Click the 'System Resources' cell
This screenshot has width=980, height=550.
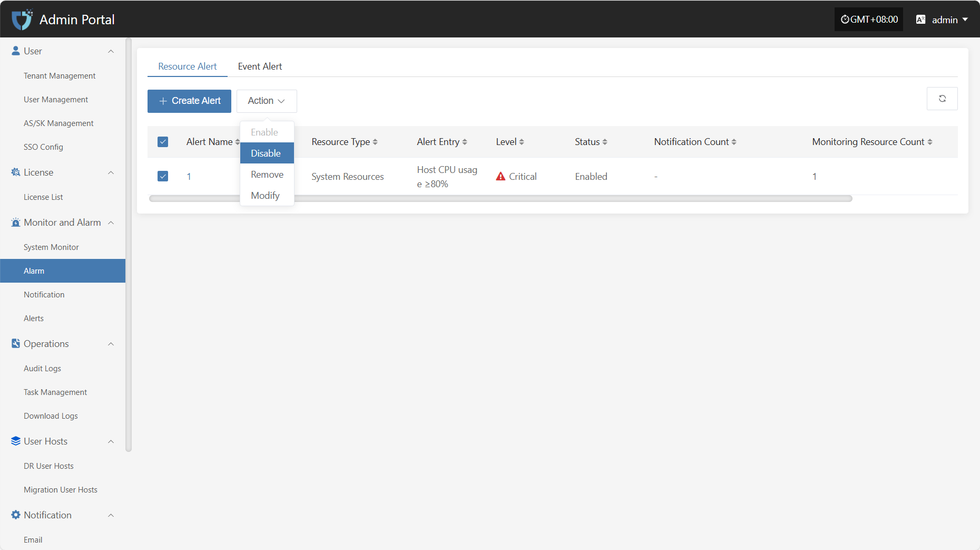(x=347, y=177)
